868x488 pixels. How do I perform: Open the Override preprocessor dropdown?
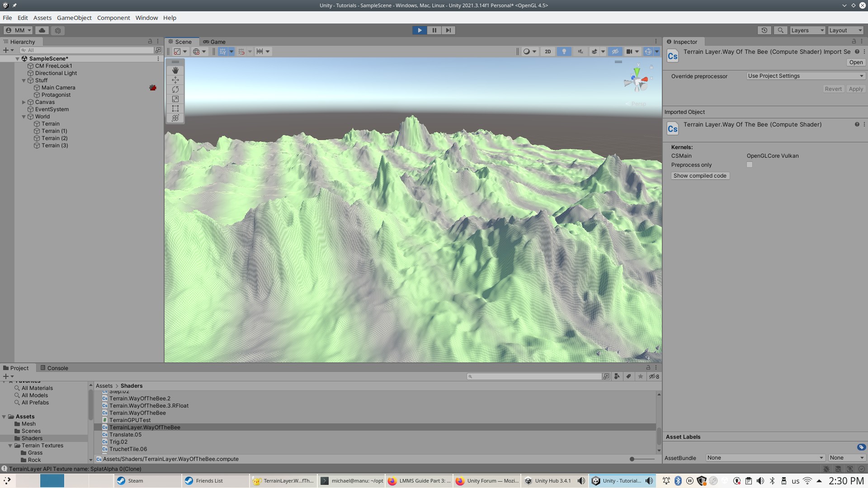pyautogui.click(x=805, y=75)
